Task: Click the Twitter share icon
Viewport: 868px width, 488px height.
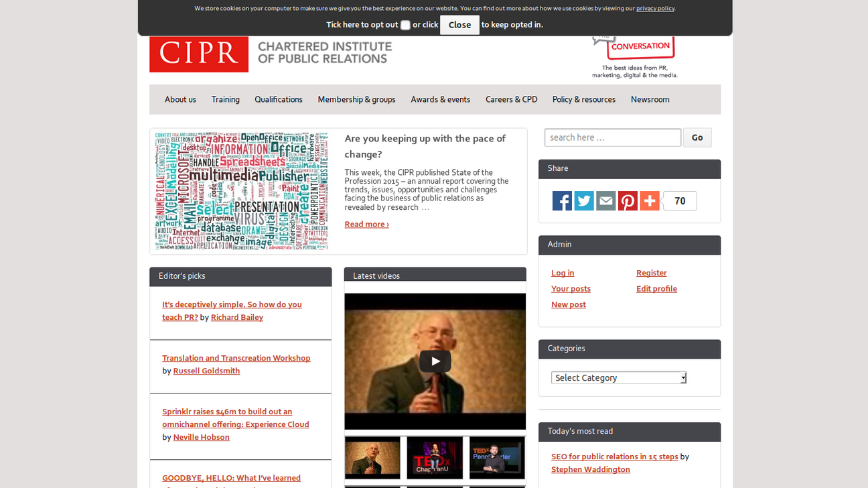Action: point(584,201)
